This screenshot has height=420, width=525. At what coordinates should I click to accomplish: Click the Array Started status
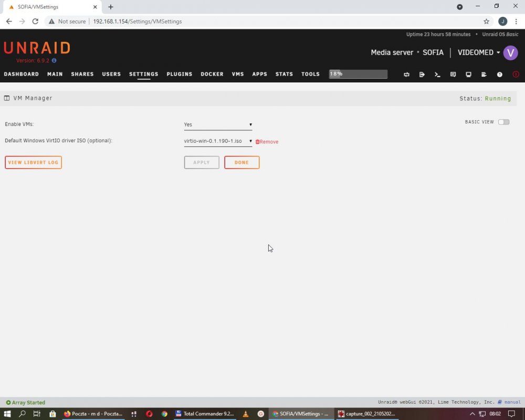25,403
